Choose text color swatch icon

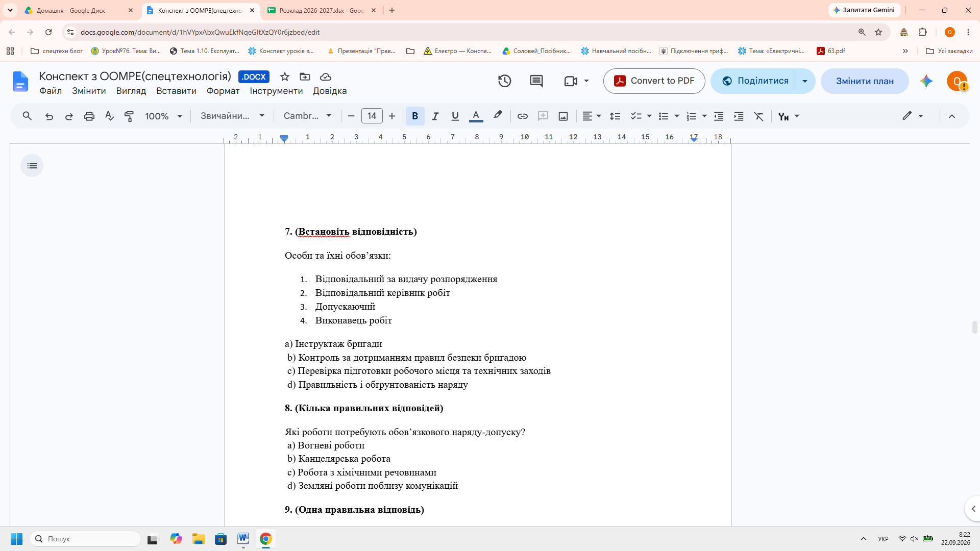point(476,116)
